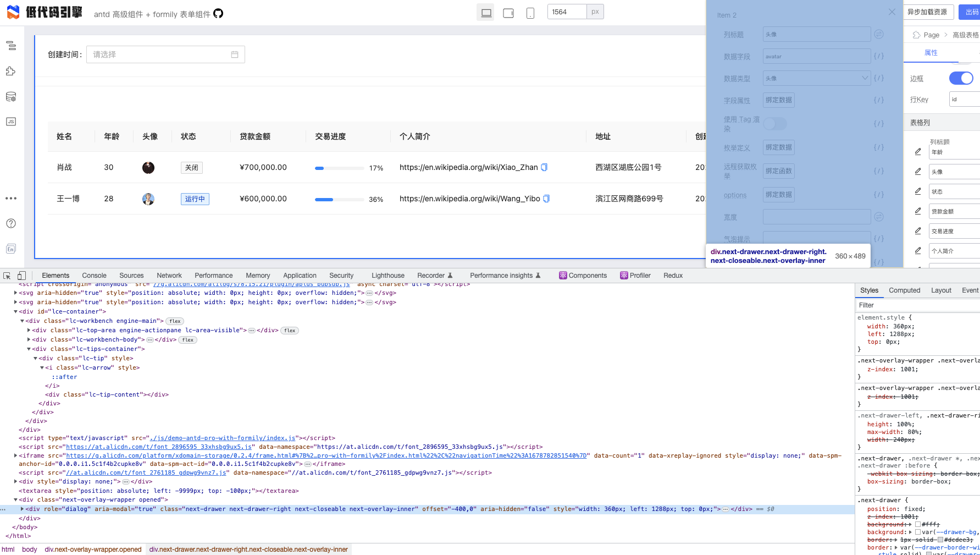The height and width of the screenshot is (555, 980).
Task: Copy the Wang_Yibo wikipedia URL
Action: [x=546, y=199]
